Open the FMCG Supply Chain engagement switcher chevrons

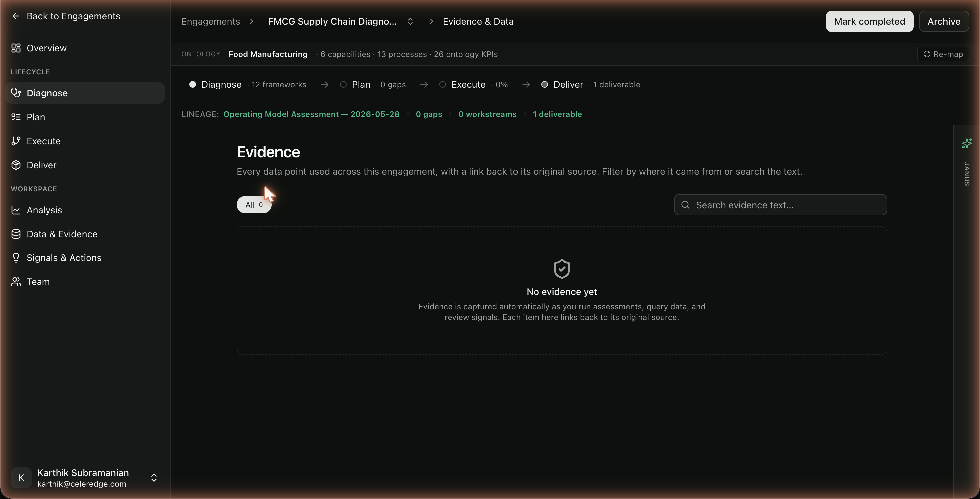click(x=410, y=21)
